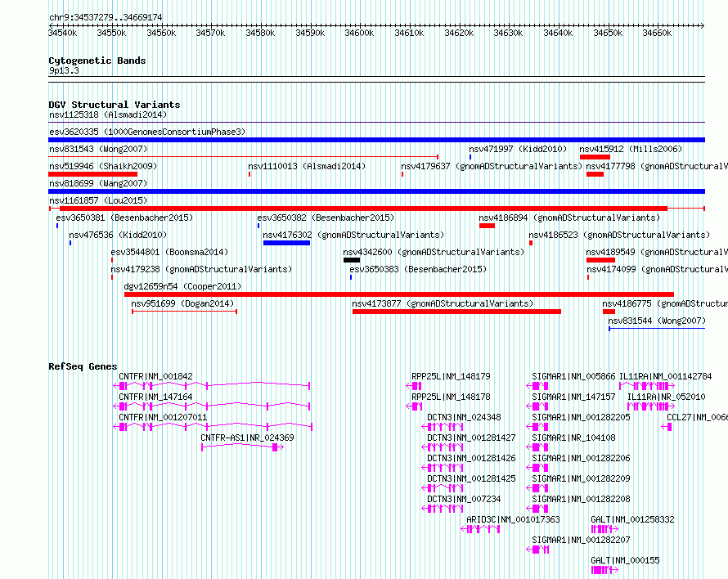728x579 pixels.
Task: Open variant esv3544801 (Boomsma2014)
Action: tap(169, 252)
